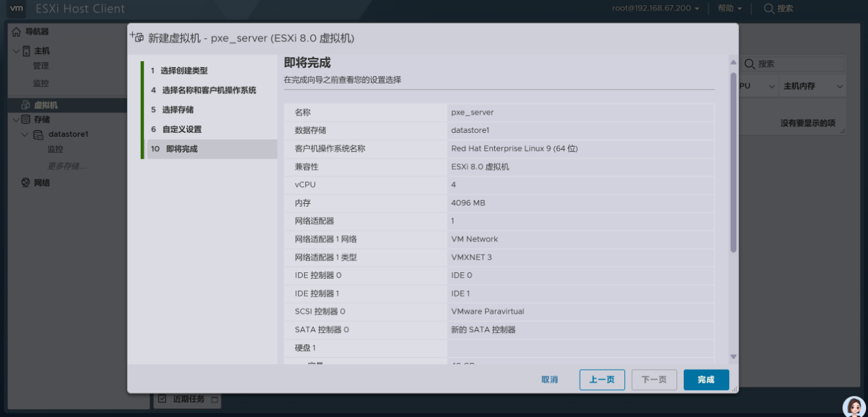This screenshot has width=868, height=417.
Task: Click the new VM icon in dialog title
Action: (x=137, y=37)
